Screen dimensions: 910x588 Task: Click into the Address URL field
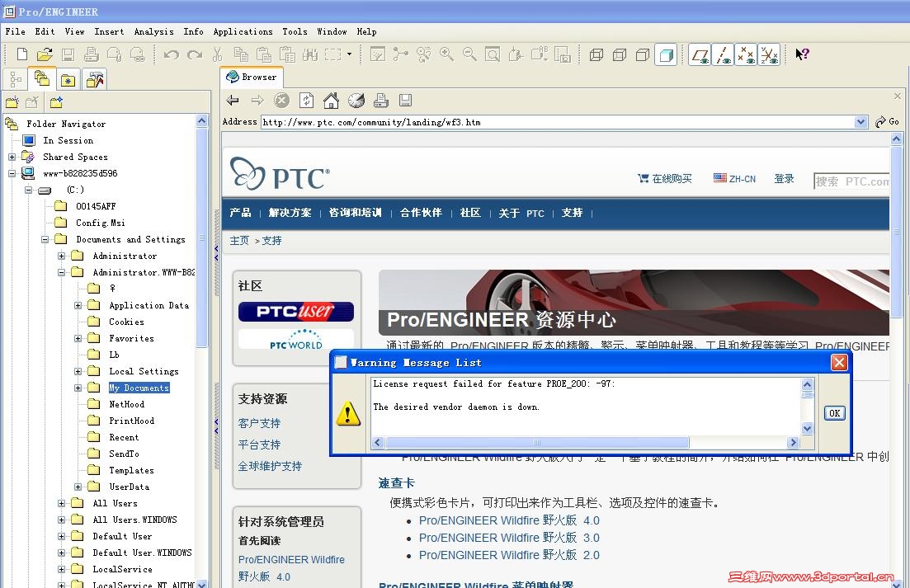click(558, 122)
